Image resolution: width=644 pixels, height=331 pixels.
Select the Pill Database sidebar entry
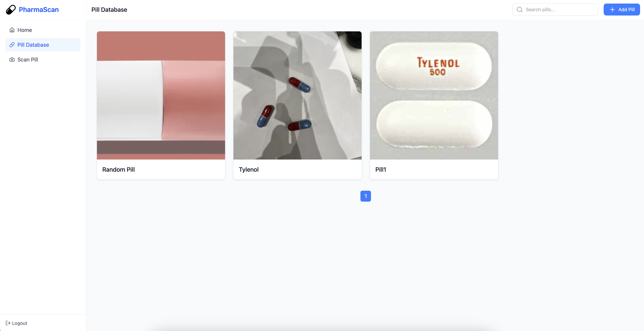(33, 45)
